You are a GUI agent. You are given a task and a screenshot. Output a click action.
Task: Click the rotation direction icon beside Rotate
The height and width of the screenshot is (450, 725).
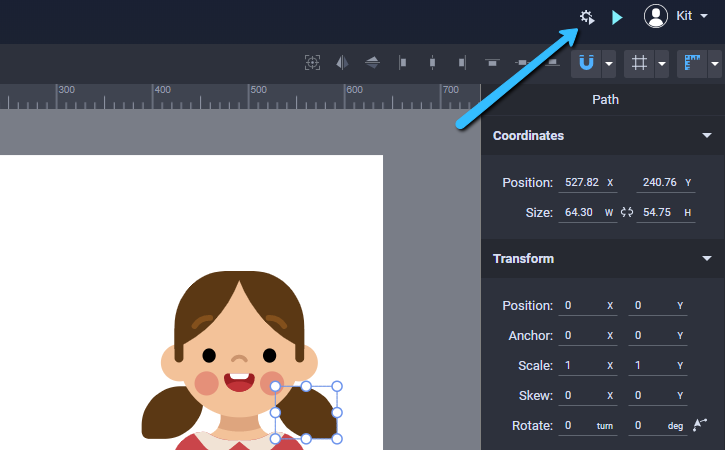(x=700, y=425)
